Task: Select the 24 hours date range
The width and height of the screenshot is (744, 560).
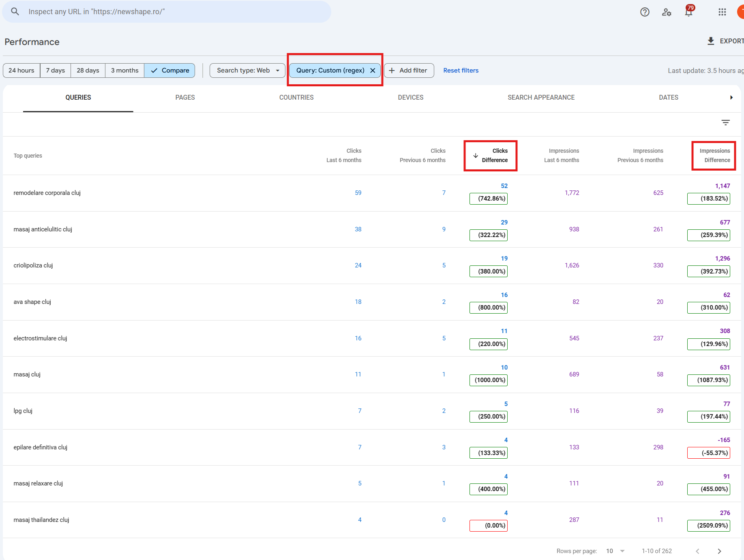Action: pyautogui.click(x=21, y=71)
